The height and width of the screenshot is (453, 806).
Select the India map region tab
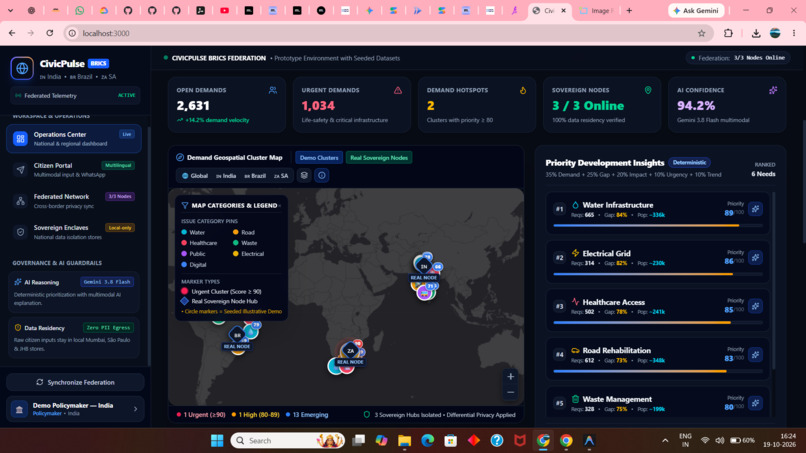226,175
